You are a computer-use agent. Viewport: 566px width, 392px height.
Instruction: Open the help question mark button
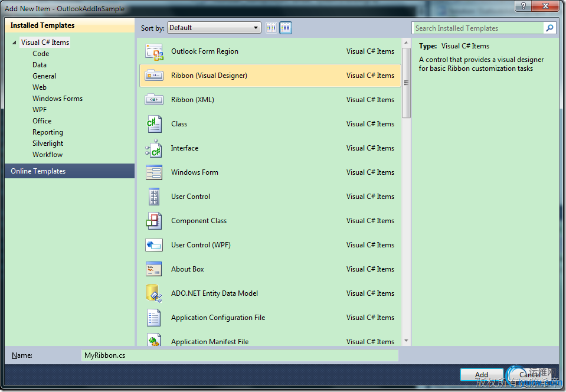[x=524, y=6]
